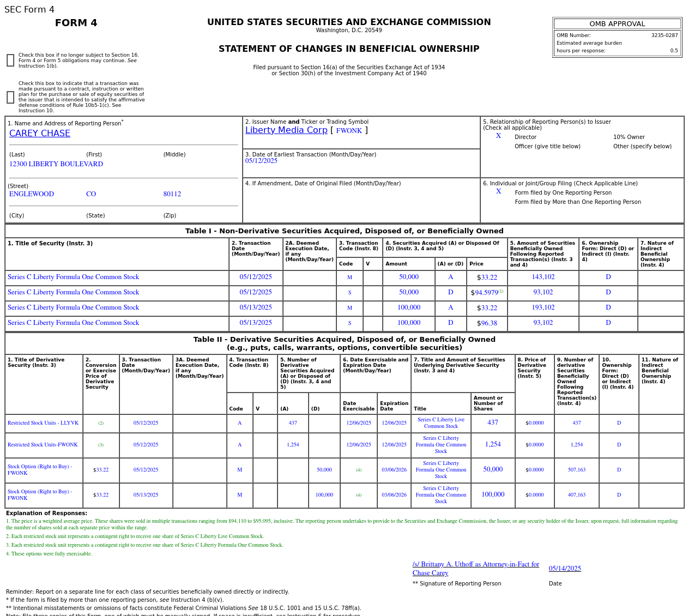The width and height of the screenshot is (689, 616).
Task: Click explanation 4, These options were fully exercisable
Action: coord(49,554)
